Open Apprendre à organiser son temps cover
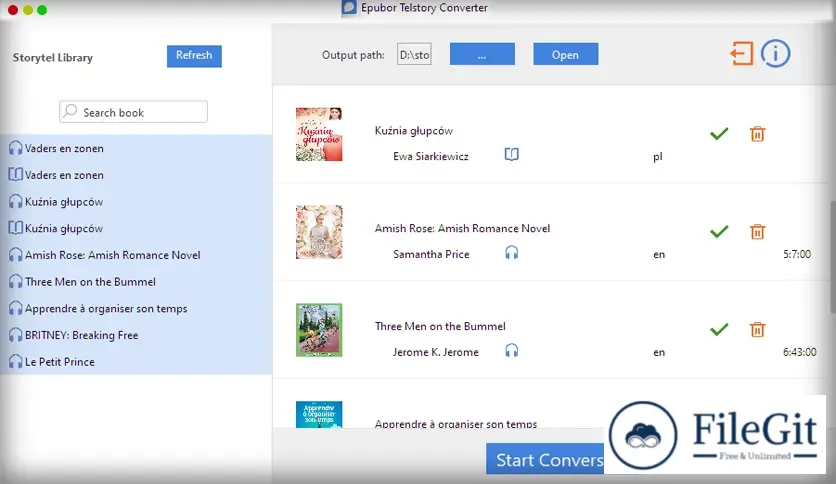The image size is (836, 484). pos(319,414)
